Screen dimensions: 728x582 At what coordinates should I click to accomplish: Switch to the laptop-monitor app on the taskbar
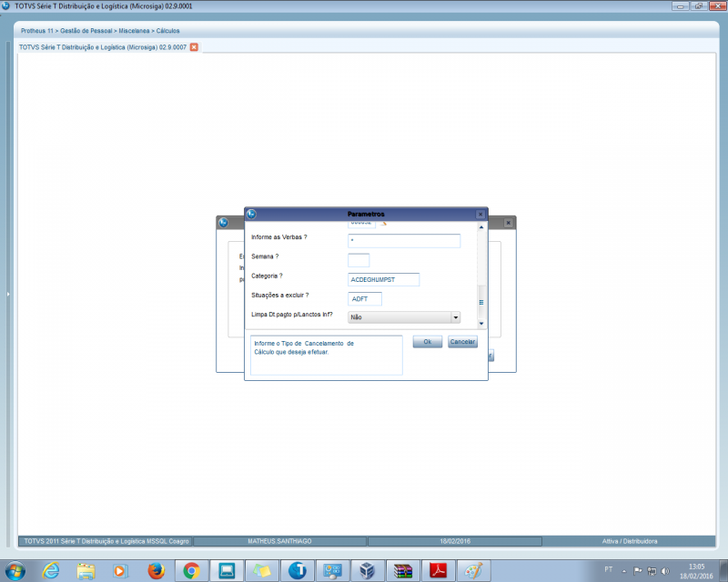pyautogui.click(x=227, y=571)
